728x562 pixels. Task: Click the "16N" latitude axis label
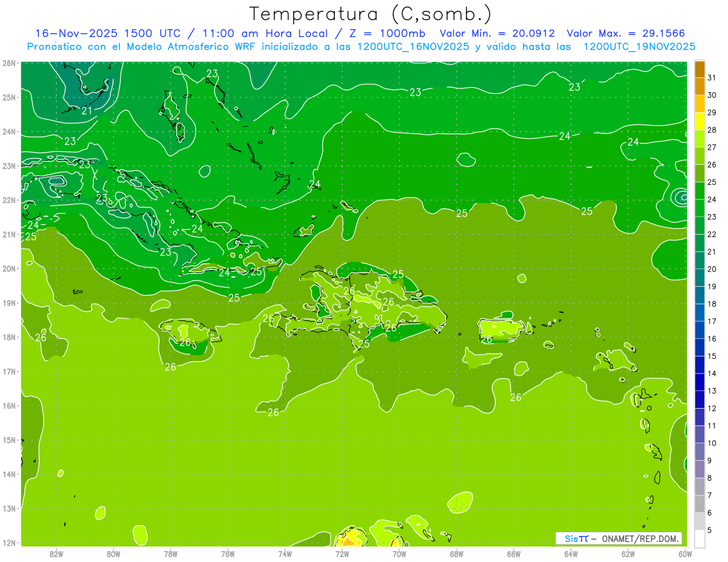(x=9, y=406)
